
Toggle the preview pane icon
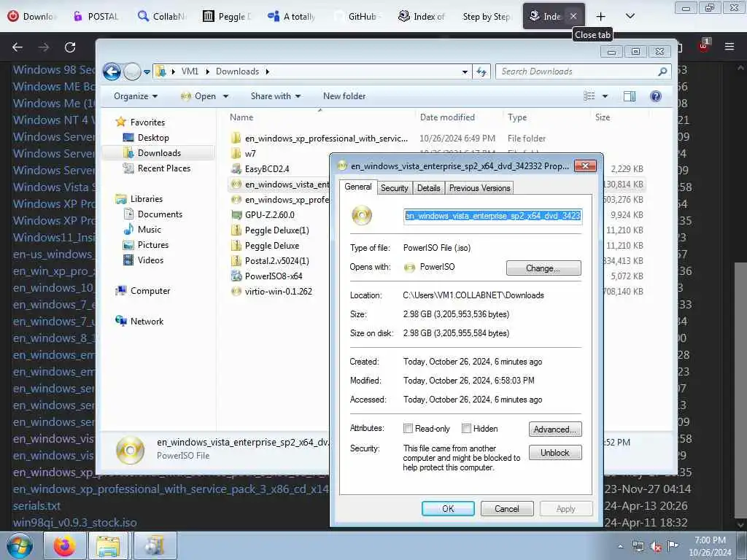630,96
